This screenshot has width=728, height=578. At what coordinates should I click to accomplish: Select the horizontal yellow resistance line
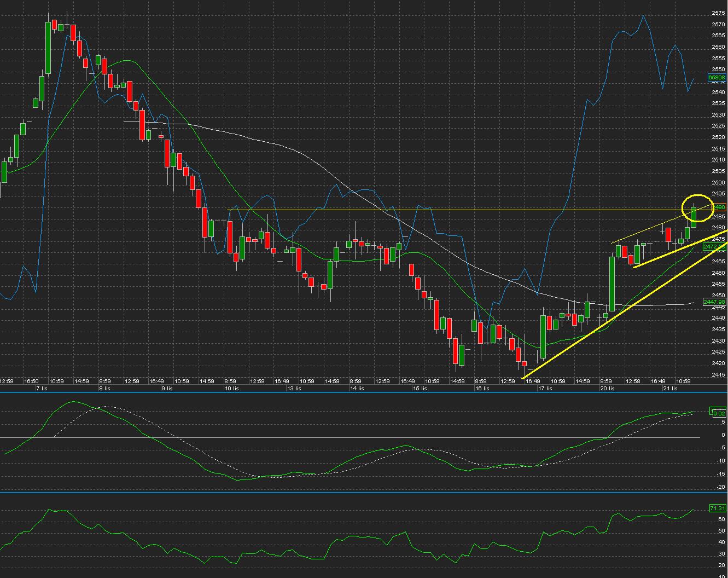[438, 210]
